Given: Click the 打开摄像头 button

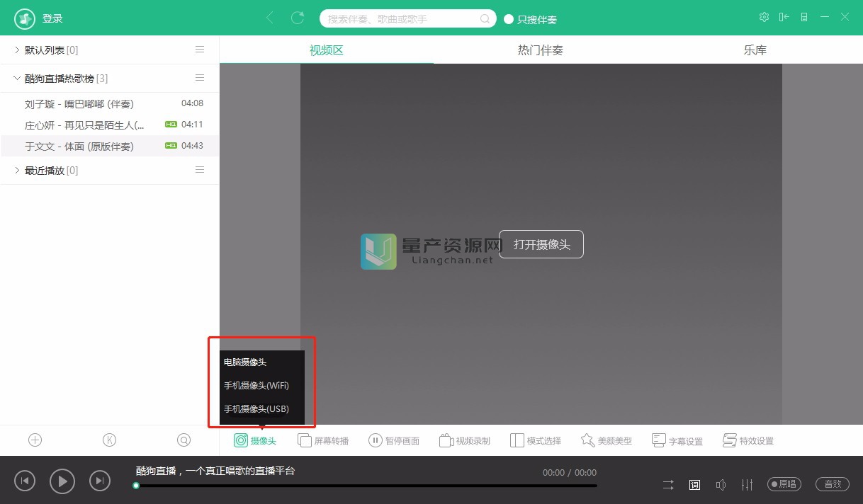Looking at the screenshot, I should click(x=541, y=244).
